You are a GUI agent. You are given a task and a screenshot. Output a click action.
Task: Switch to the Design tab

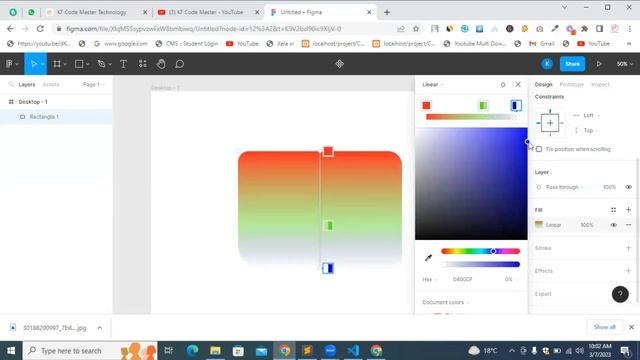(x=543, y=84)
